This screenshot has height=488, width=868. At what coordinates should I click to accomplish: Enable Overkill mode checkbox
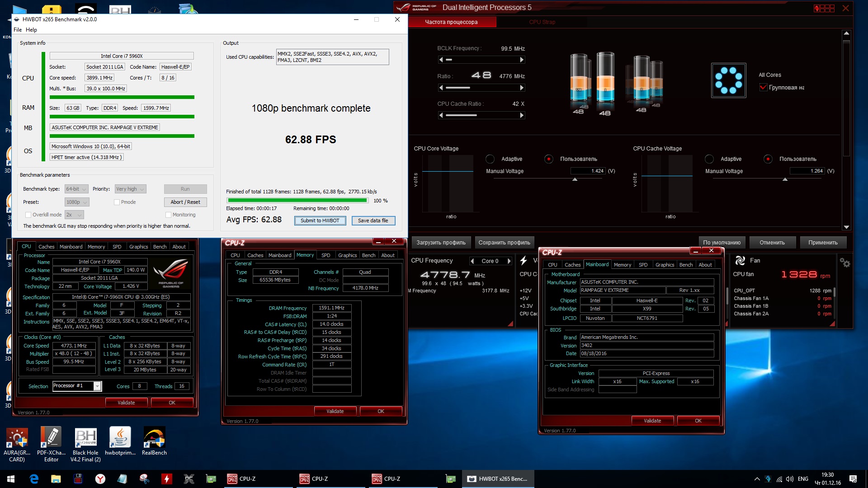point(28,215)
